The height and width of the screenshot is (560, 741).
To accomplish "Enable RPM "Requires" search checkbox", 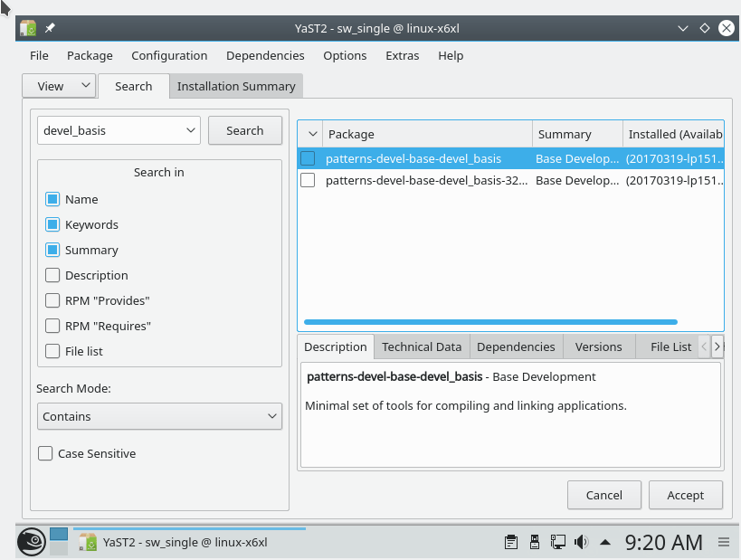I will pyautogui.click(x=52, y=326).
